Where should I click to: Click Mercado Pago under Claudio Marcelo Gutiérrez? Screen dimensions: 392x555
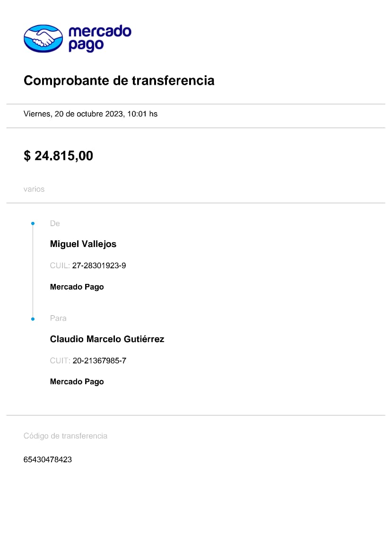(77, 382)
